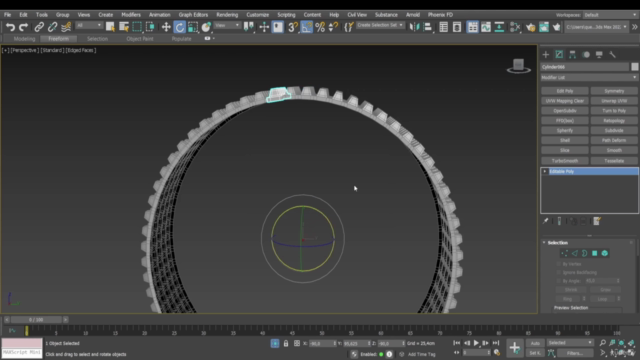The height and width of the screenshot is (360, 640).
Task: Open the key filter Selected dropdown
Action: pos(570,343)
